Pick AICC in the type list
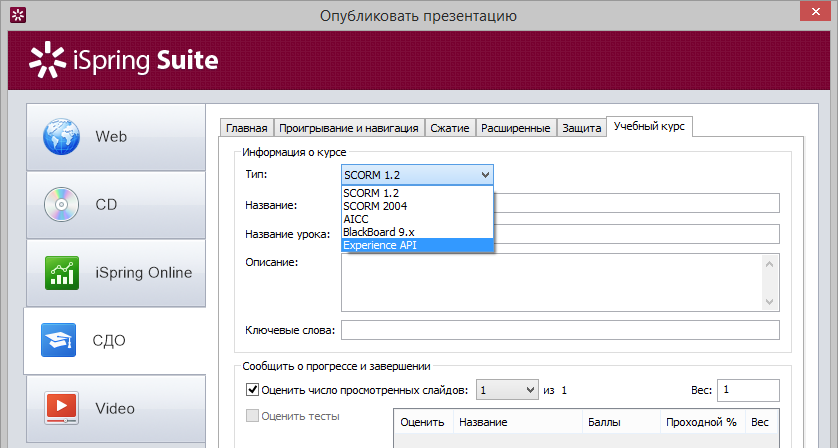The width and height of the screenshot is (838, 448). [417, 219]
